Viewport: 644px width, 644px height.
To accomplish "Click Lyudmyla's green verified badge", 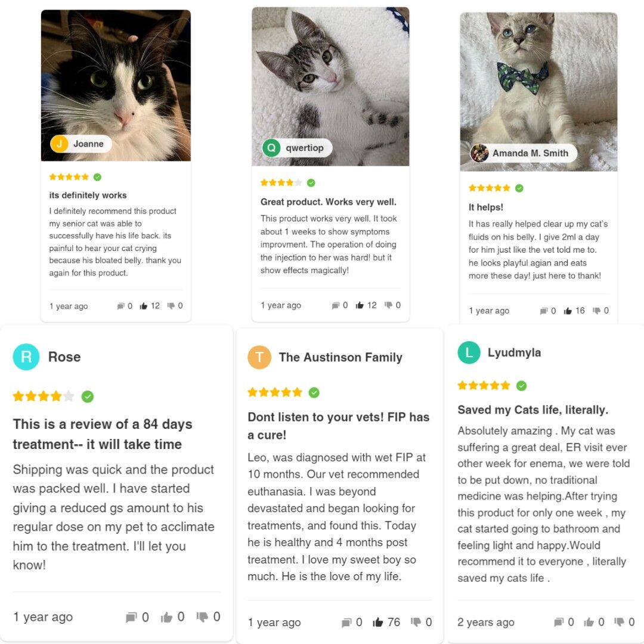I will tap(521, 386).
